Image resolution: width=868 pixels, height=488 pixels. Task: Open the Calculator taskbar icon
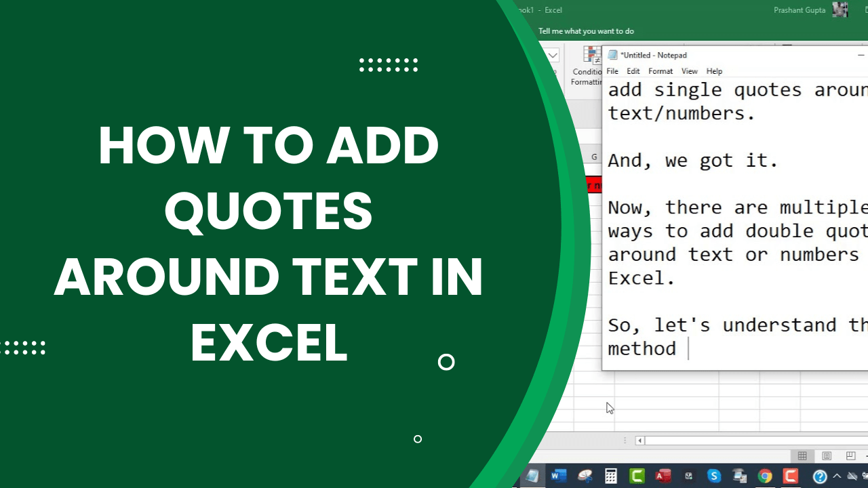612,476
